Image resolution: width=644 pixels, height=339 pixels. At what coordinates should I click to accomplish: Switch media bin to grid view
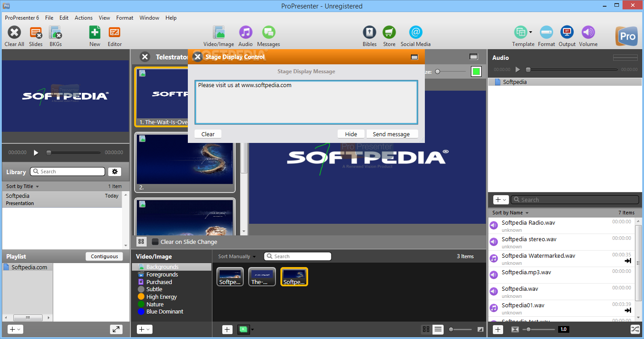pos(426,329)
